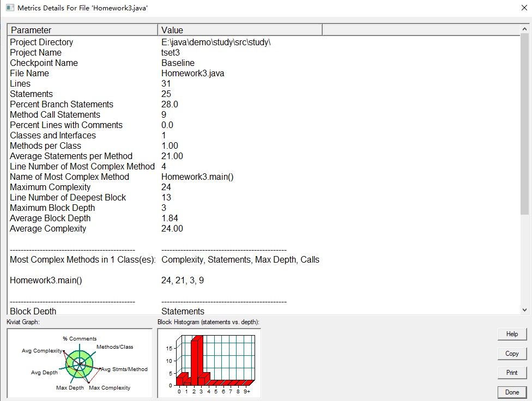Image resolution: width=532 pixels, height=401 pixels.
Task: Close the Metrics Details window
Action: coord(524,8)
